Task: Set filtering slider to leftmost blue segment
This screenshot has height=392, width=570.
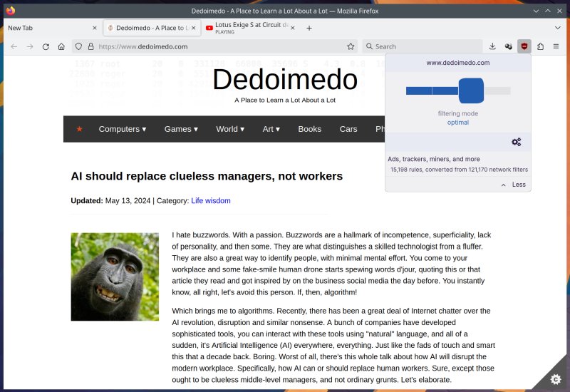Action: (419, 91)
